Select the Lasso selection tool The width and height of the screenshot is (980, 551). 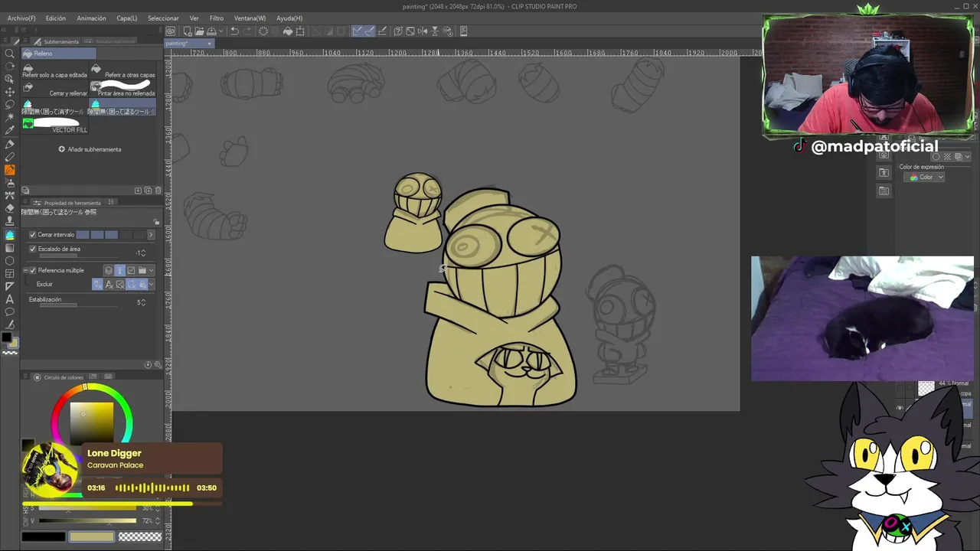[9, 105]
